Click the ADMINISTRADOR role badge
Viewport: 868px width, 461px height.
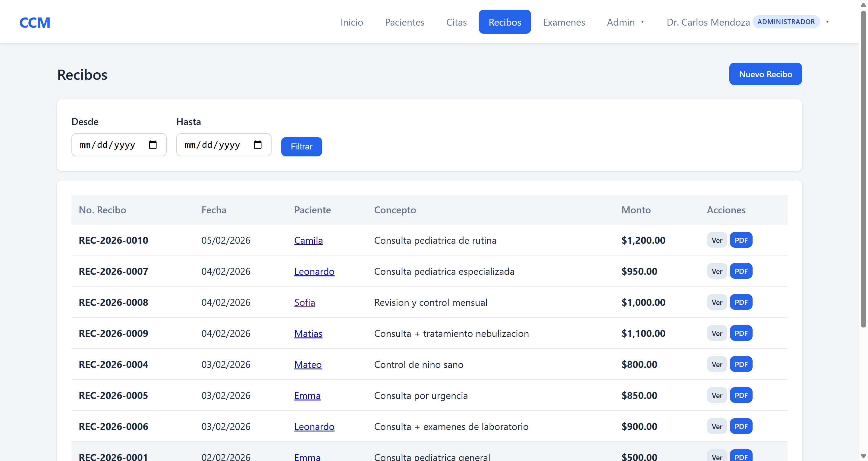click(786, 22)
